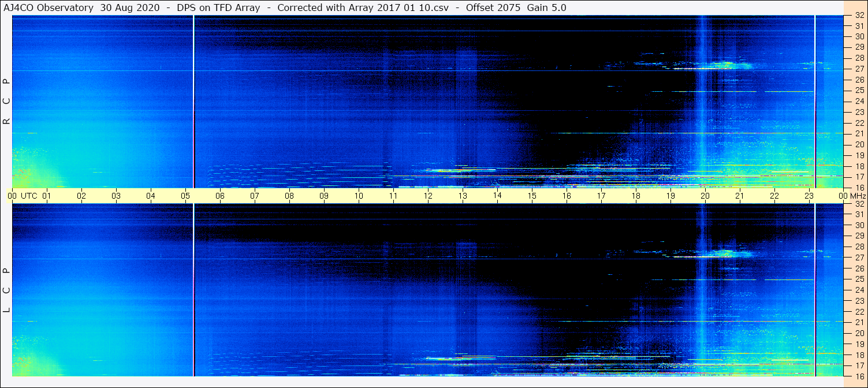This screenshot has width=868, height=388.
Task: Click the Corrected with Array 2017 01 10.csv text
Action: point(363,8)
